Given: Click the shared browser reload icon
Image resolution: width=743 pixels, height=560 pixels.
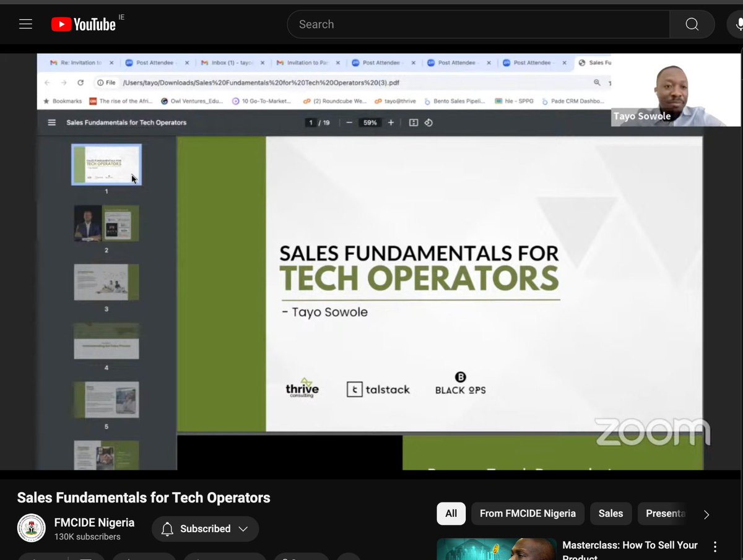Looking at the screenshot, I should (x=80, y=82).
